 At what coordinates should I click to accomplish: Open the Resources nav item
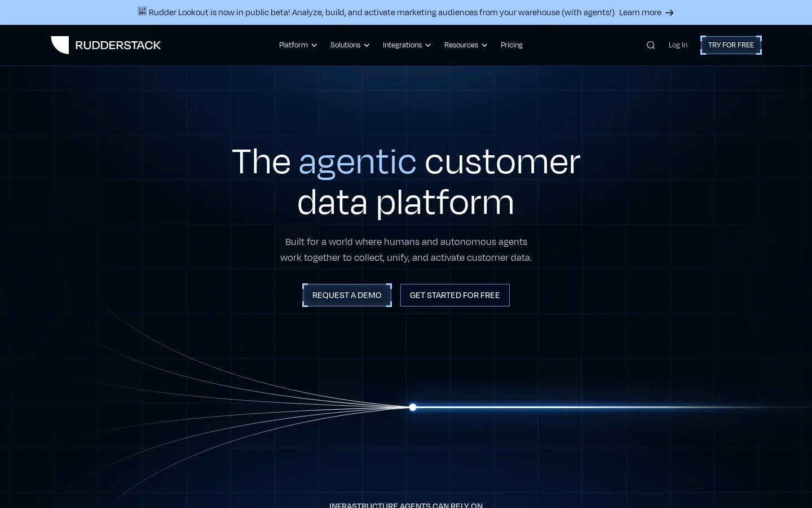point(461,45)
